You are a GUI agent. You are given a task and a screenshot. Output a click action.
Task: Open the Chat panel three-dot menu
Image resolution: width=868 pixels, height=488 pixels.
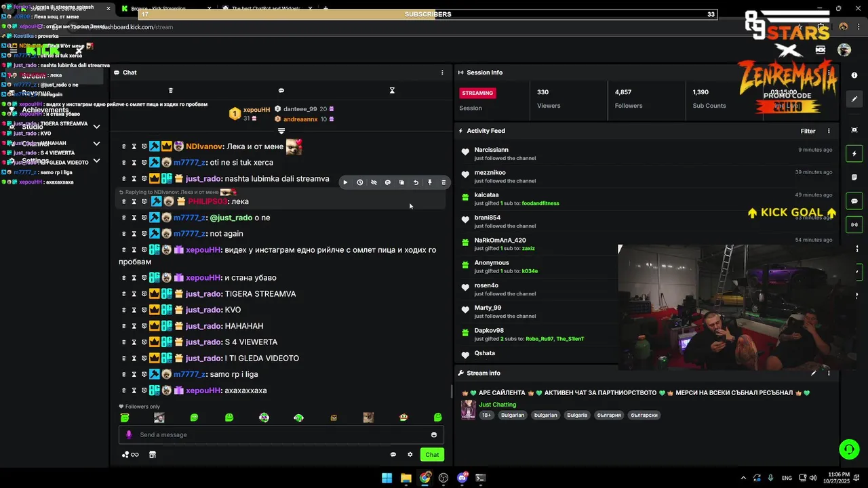[442, 73]
